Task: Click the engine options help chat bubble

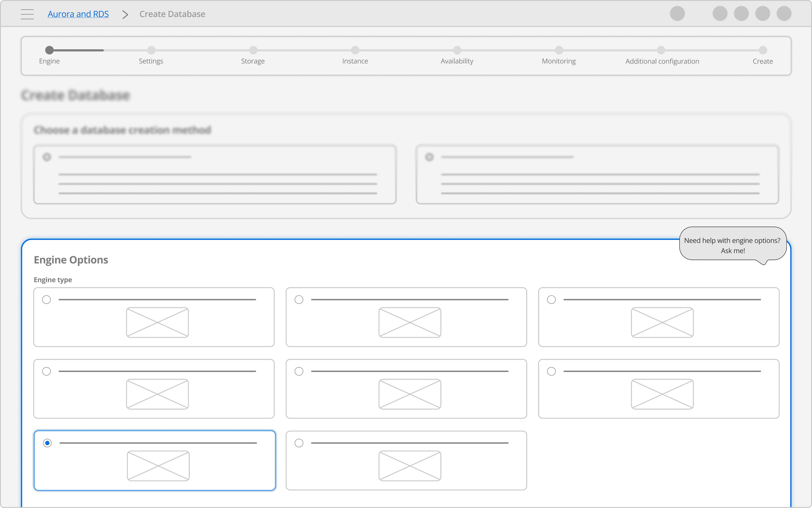Action: pos(732,246)
